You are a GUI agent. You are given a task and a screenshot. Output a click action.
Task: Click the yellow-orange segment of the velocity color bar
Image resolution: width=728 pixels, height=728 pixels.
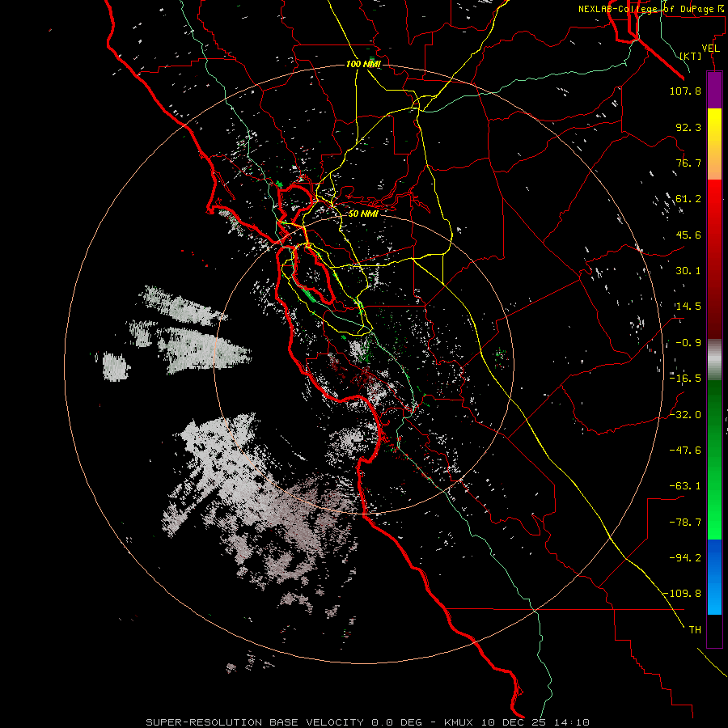pyautogui.click(x=714, y=144)
